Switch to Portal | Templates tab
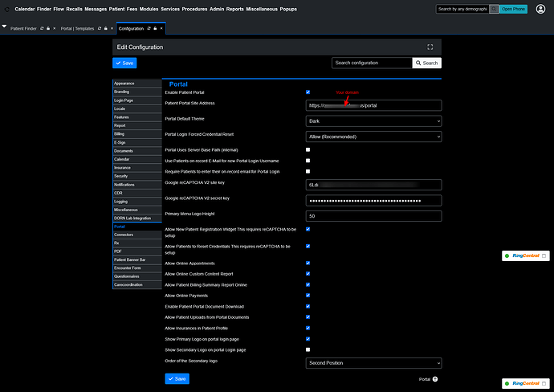Viewport: 554px width, 392px height. tap(77, 29)
